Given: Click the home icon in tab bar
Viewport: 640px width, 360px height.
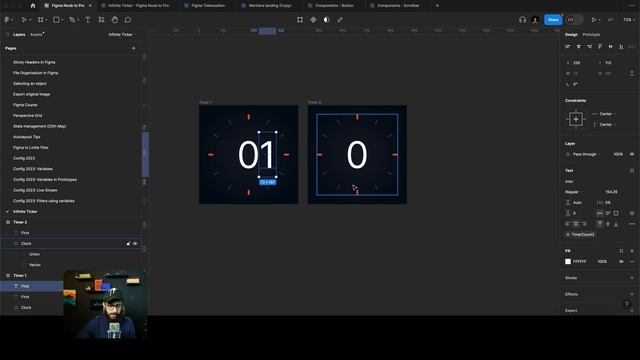Looking at the screenshot, I should click(33, 6).
